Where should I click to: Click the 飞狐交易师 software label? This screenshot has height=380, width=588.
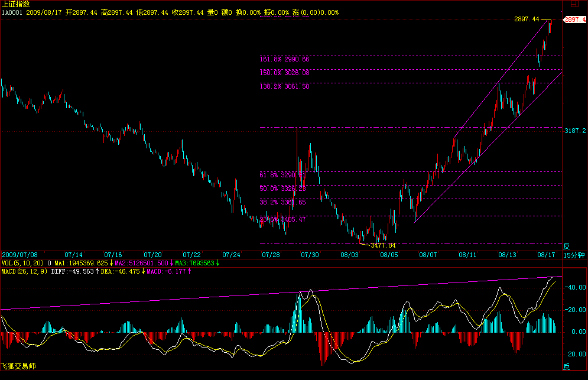18,366
